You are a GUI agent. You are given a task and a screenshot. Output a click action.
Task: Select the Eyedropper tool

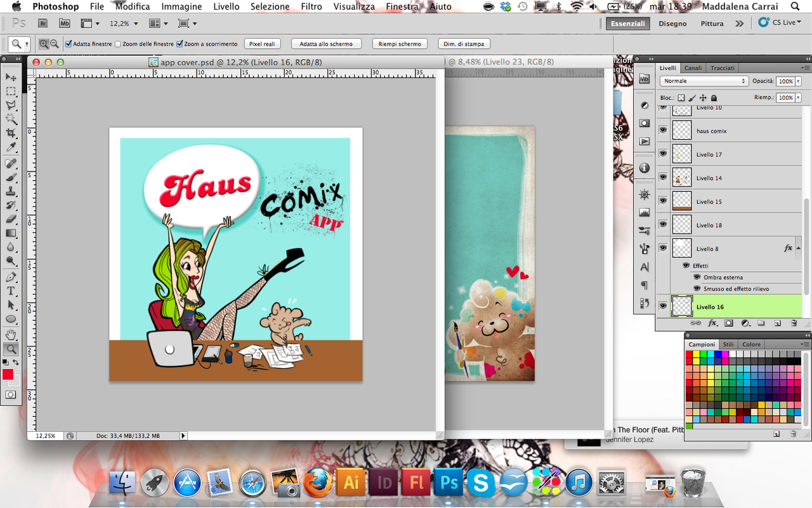(x=11, y=147)
